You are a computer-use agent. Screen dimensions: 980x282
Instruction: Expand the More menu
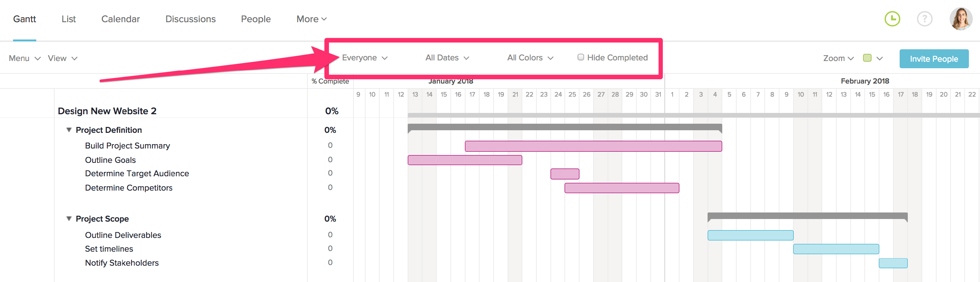point(311,19)
